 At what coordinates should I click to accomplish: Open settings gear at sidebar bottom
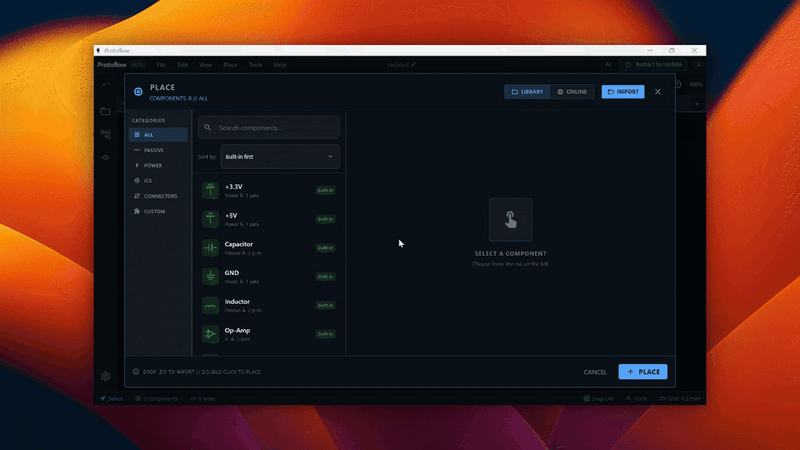tap(106, 376)
